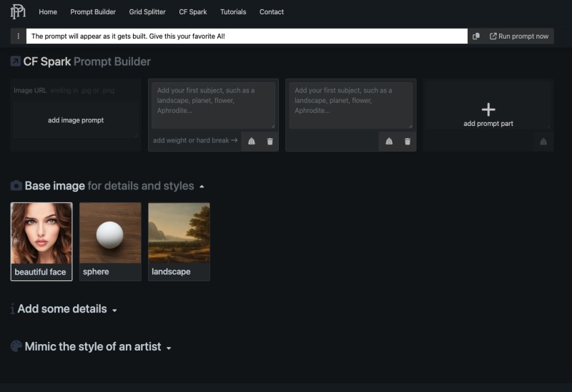
Task: Select the sphere base image
Action: tap(110, 242)
